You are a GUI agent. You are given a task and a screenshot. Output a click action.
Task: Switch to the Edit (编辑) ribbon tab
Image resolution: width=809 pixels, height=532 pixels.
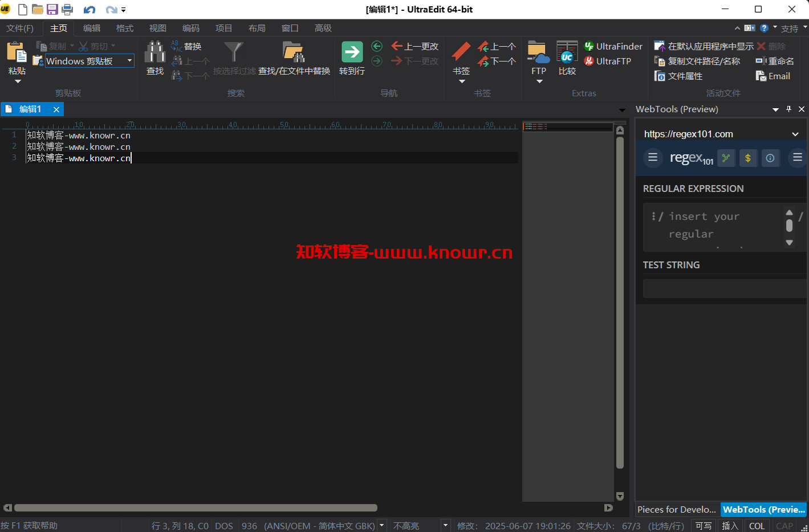[x=91, y=28]
